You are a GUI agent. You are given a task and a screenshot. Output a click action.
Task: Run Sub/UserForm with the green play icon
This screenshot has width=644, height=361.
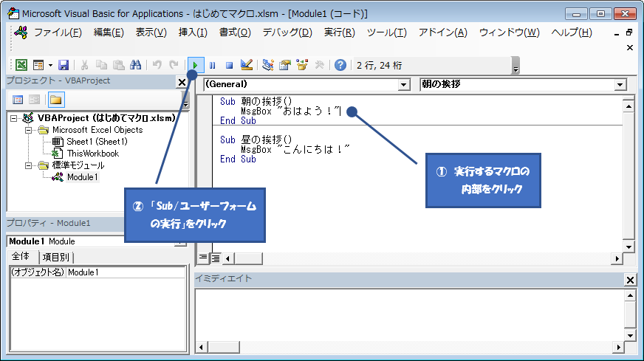tap(196, 65)
